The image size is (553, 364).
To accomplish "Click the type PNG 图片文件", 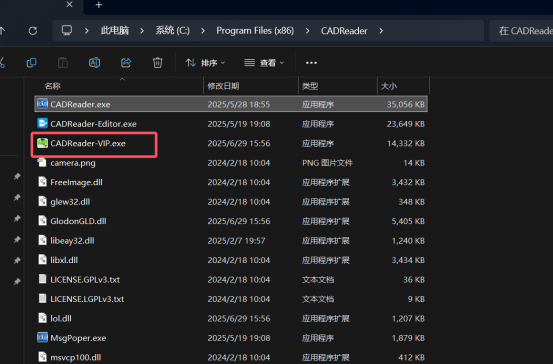I will 327,163.
